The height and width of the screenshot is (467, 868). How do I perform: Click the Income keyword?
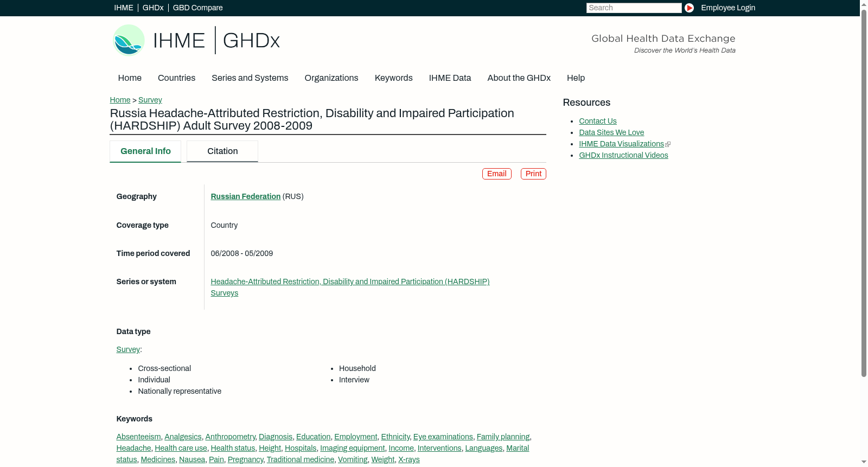point(401,449)
